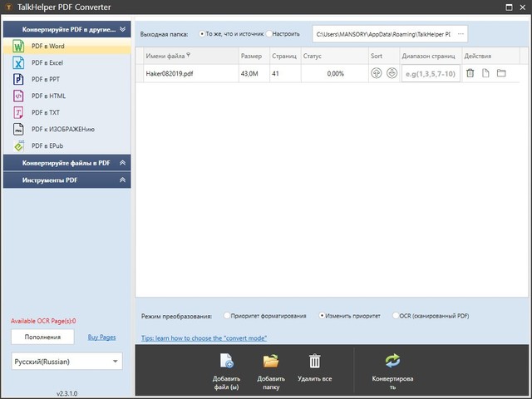Click the Add file(s) icon
Viewport: 532px width, 399px height.
[226, 361]
